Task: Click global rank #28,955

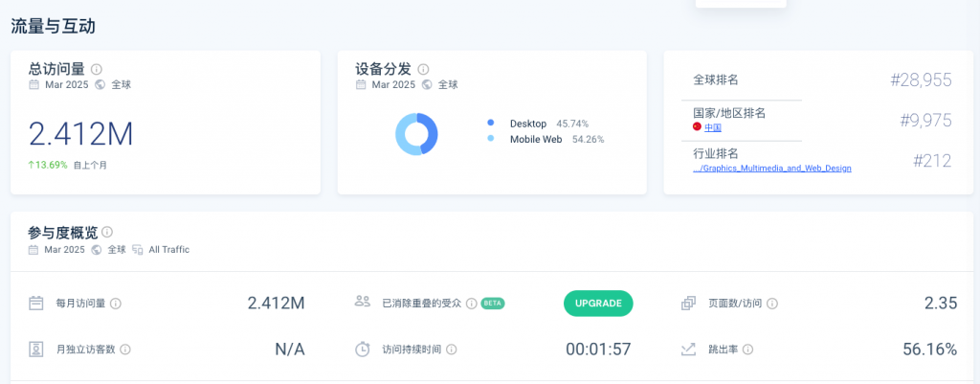Action: (922, 80)
